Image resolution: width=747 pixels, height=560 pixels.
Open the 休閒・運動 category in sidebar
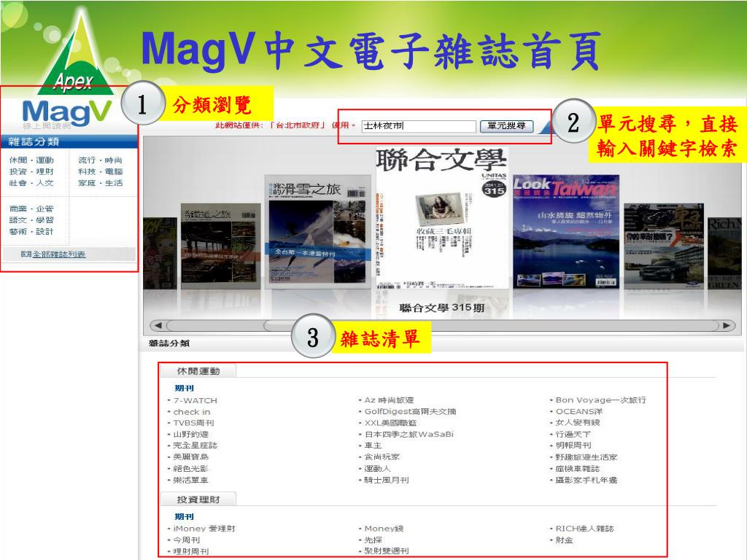tap(31, 160)
